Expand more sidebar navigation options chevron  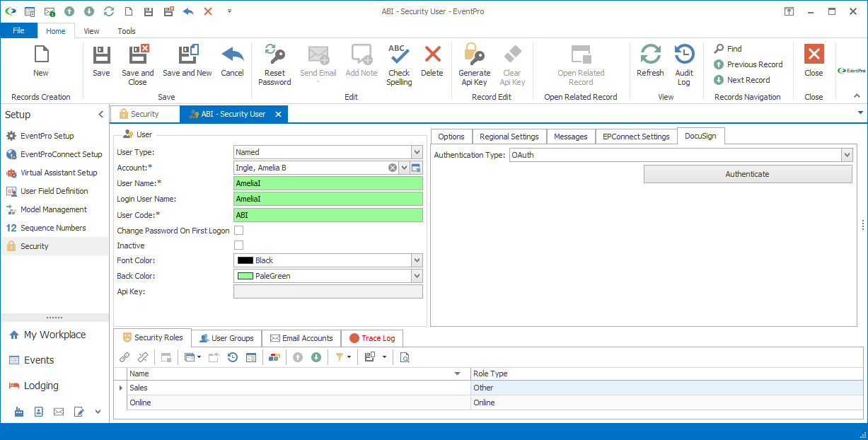(98, 412)
